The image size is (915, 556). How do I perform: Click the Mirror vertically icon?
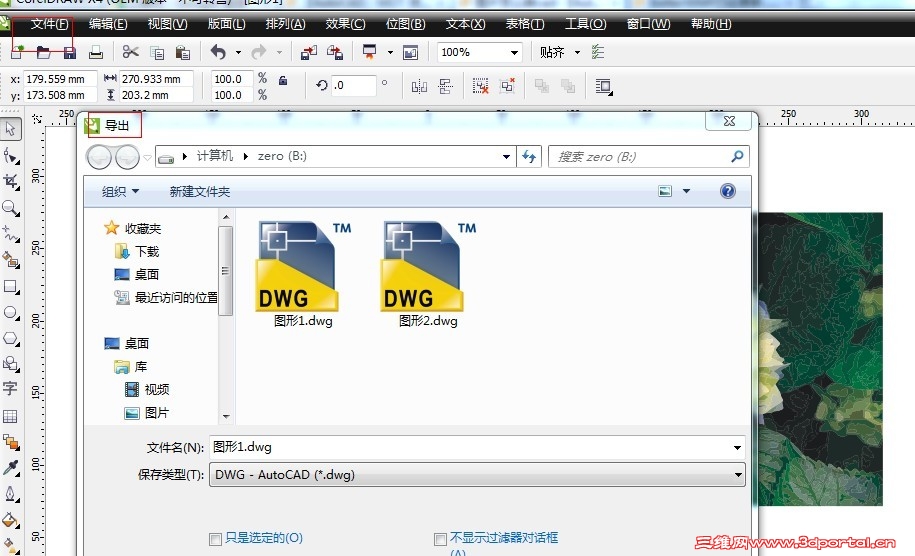tap(446, 86)
